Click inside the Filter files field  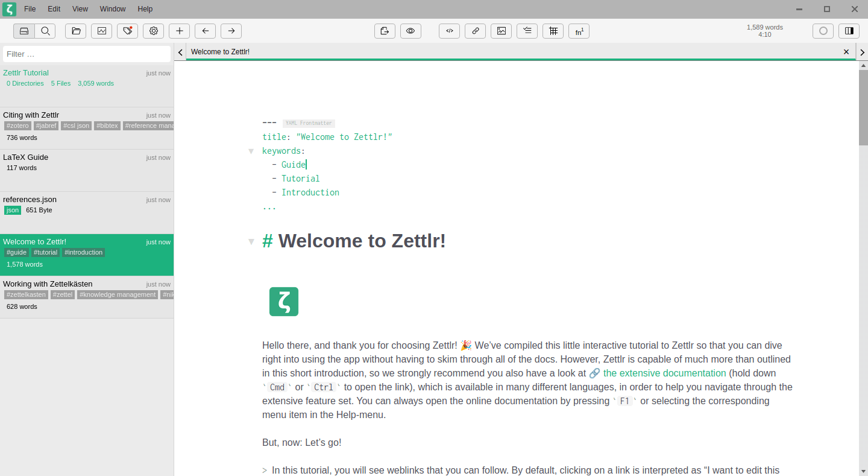(x=86, y=54)
